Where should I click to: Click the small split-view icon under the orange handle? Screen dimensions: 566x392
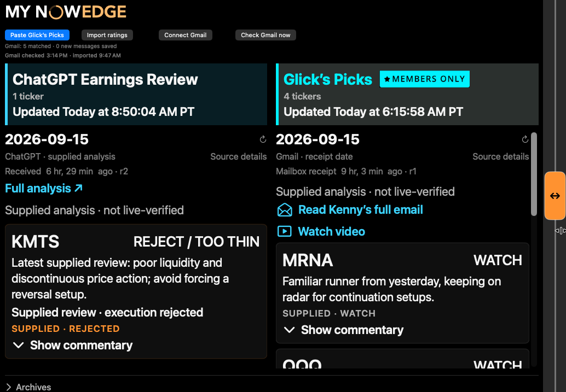[560, 230]
